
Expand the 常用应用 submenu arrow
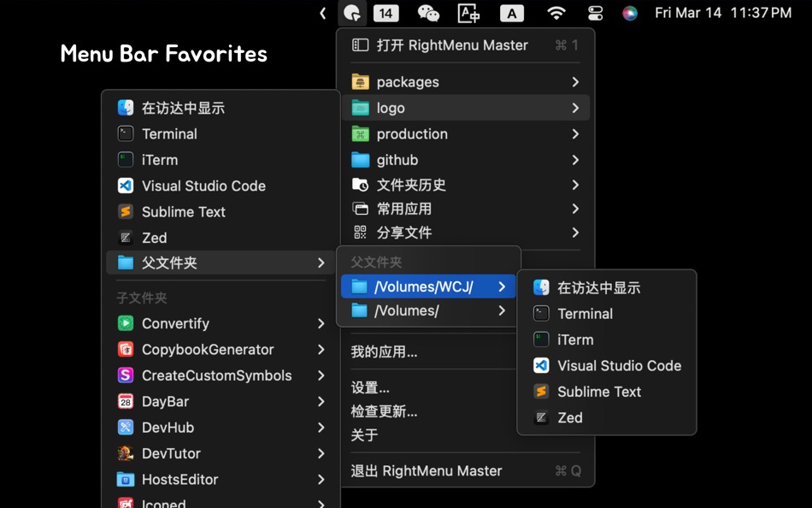click(575, 209)
